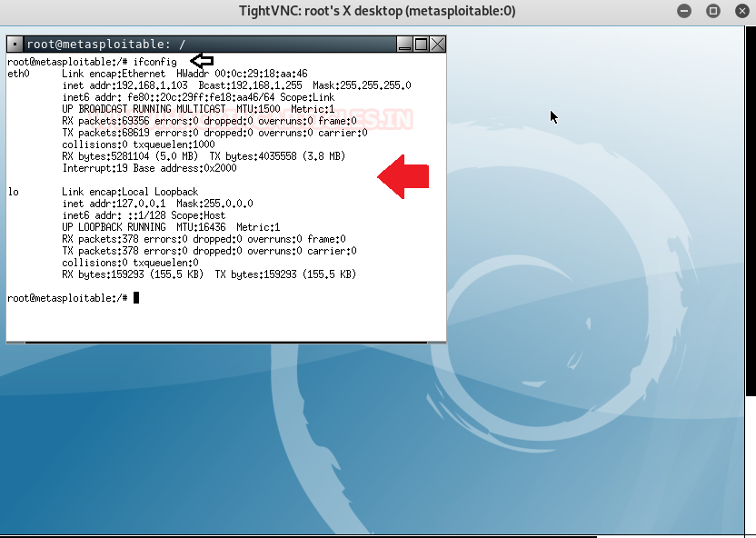Image resolution: width=756 pixels, height=538 pixels.
Task: Maximize the root@metasploitable terminal window
Action: click(x=421, y=45)
